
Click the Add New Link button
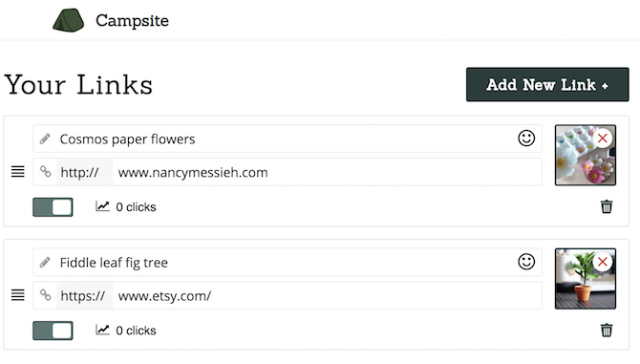(x=547, y=84)
